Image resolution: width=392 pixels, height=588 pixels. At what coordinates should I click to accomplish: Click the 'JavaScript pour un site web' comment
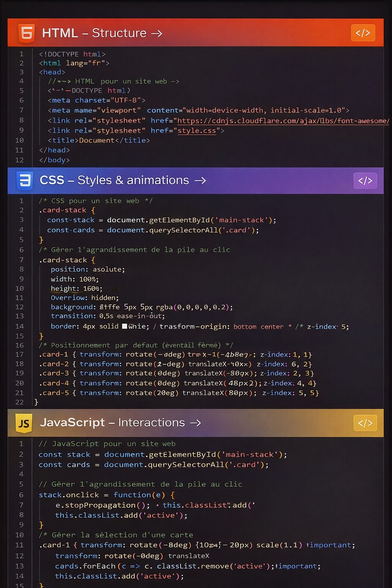click(107, 444)
